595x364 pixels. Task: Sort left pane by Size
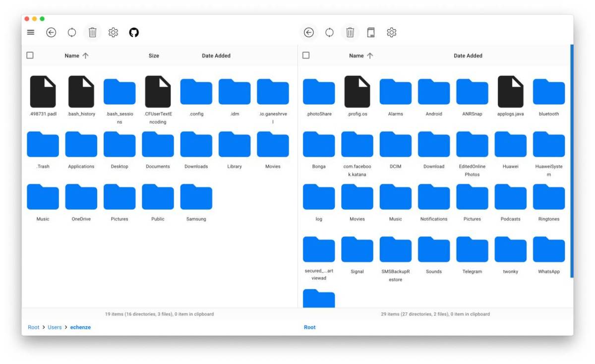click(154, 56)
